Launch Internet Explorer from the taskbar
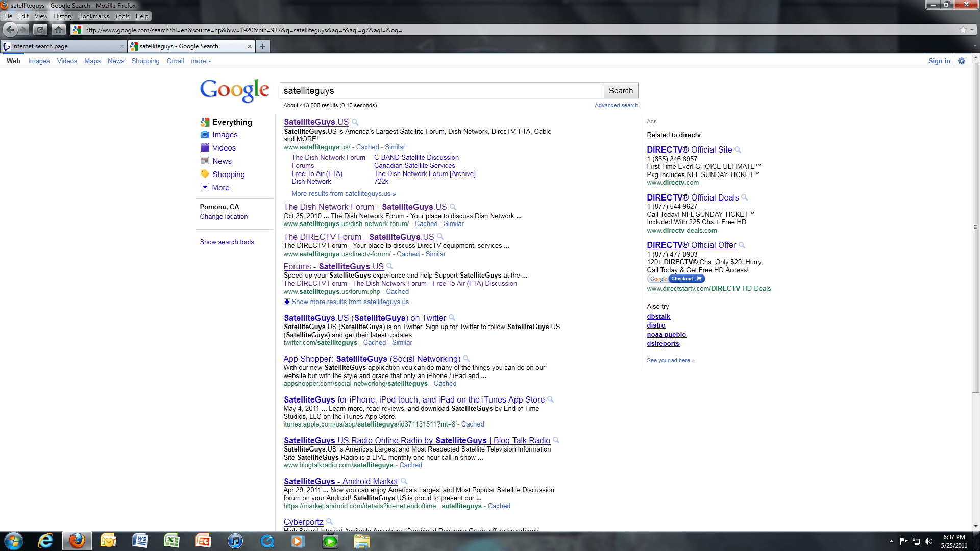 [45, 541]
